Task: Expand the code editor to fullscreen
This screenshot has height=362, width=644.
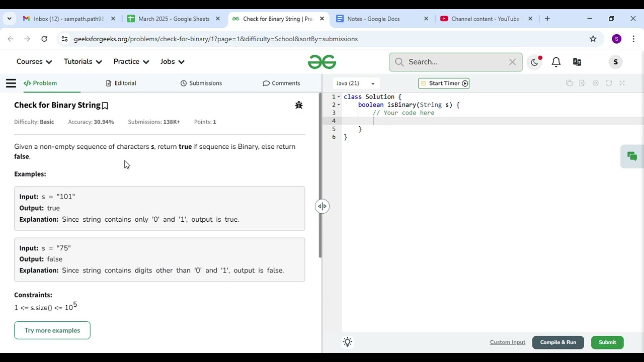Action: pos(622,83)
